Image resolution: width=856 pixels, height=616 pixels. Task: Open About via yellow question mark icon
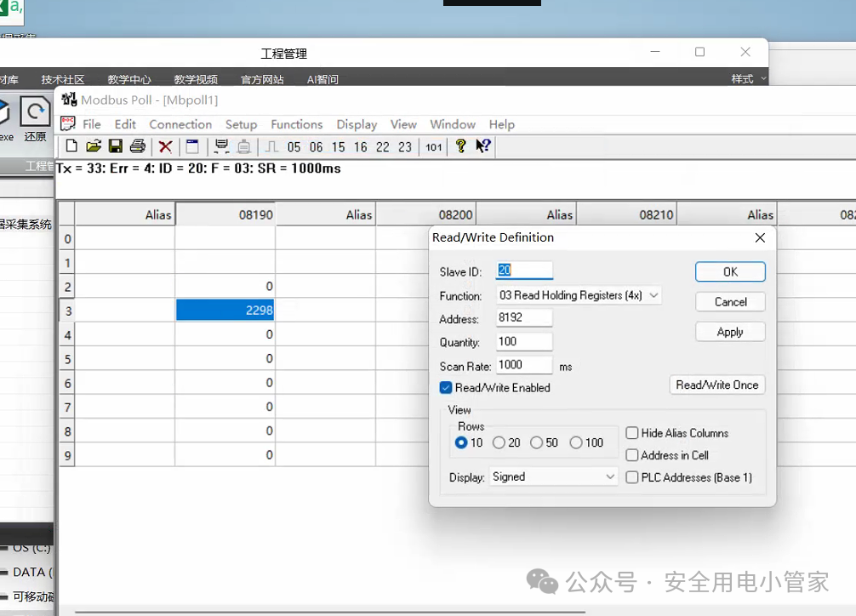click(x=460, y=145)
